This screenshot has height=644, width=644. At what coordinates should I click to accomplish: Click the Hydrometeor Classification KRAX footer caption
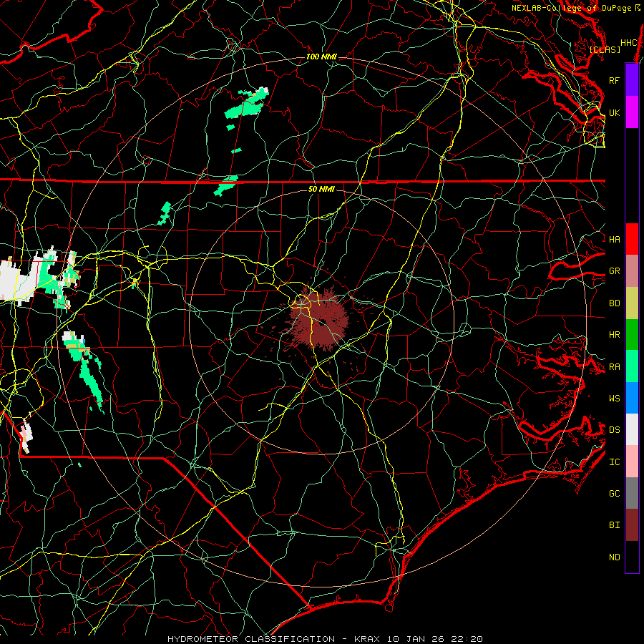point(325,639)
